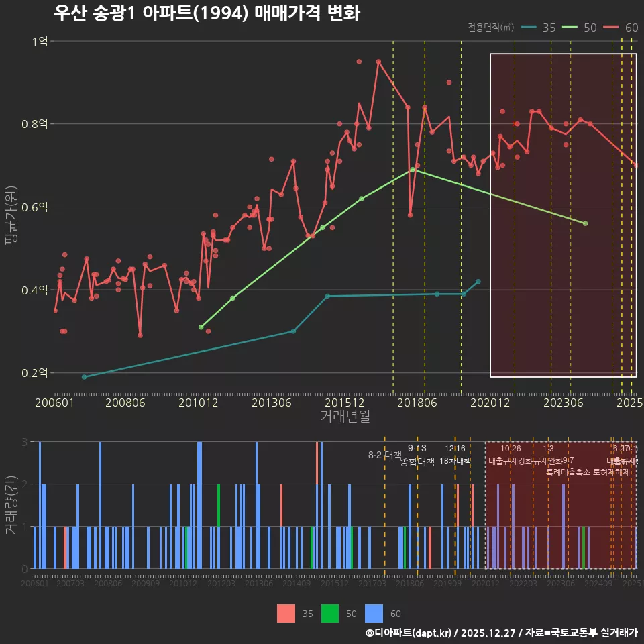
Task: Click the final red data point at 2025
Action: 635,165
